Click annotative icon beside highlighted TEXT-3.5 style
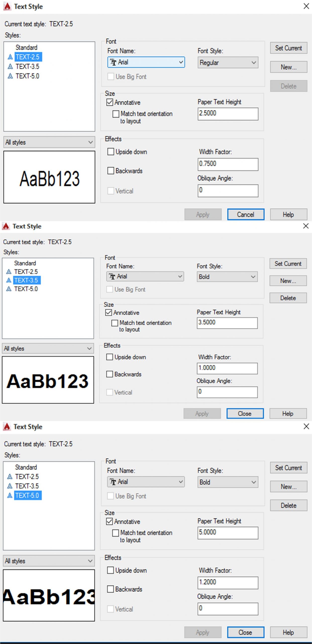312x644 pixels. 9,280
